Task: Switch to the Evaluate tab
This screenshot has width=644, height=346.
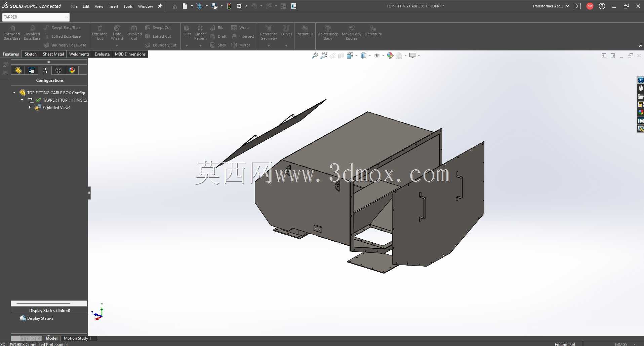Action: [x=102, y=54]
